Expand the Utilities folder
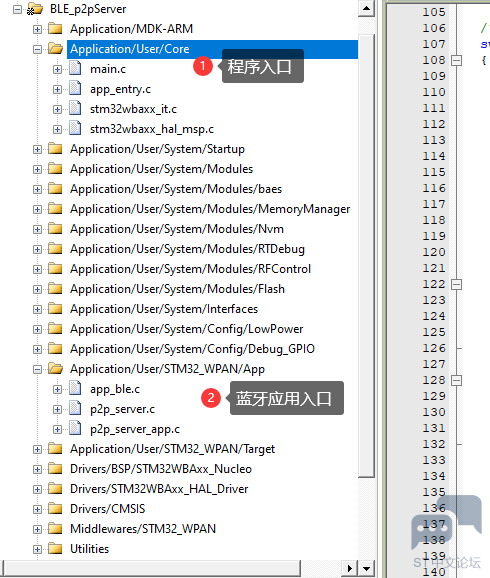Image resolution: width=490 pixels, height=578 pixels. click(x=37, y=549)
